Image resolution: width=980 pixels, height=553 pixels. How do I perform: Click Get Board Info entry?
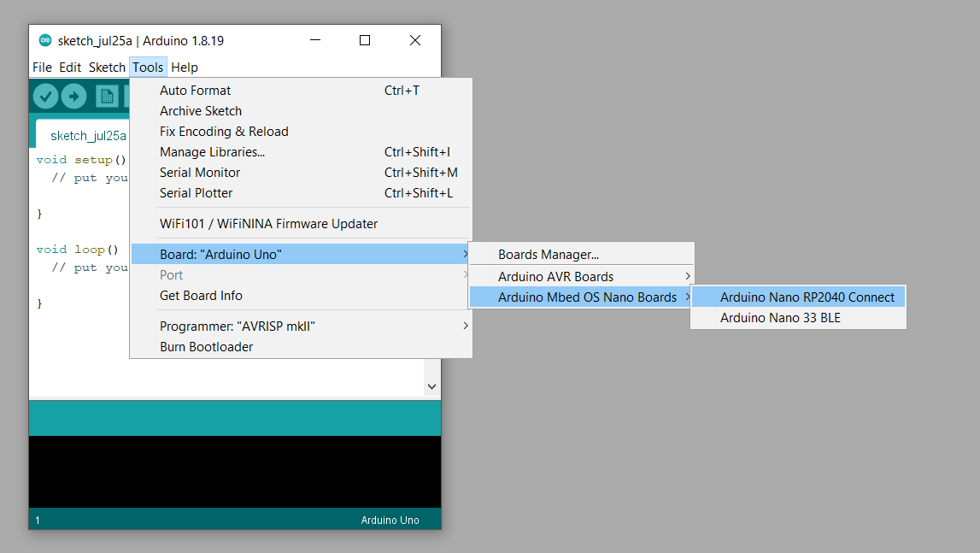coord(201,296)
